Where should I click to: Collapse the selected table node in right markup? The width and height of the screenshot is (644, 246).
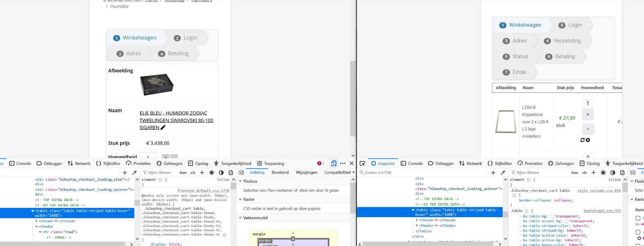coord(413,210)
